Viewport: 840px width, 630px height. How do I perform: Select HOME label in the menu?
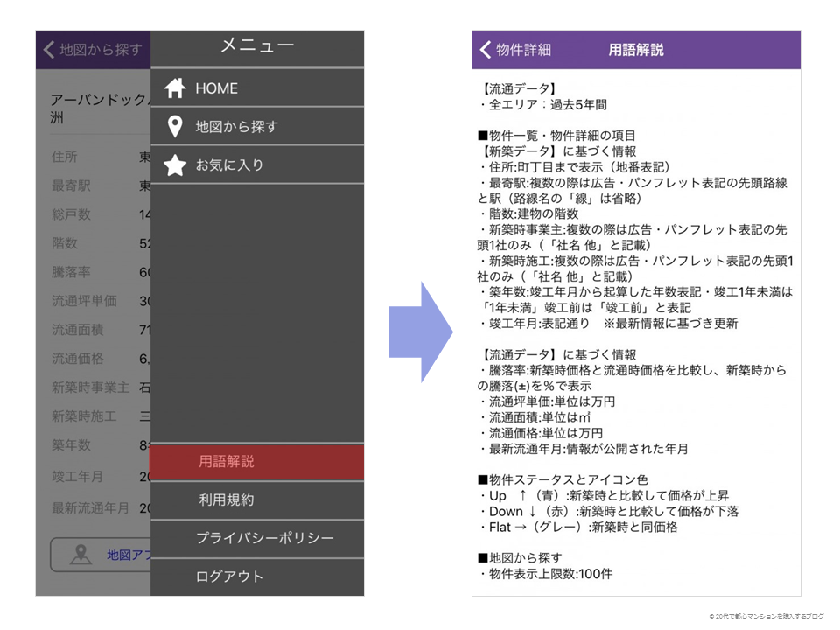click(x=216, y=88)
